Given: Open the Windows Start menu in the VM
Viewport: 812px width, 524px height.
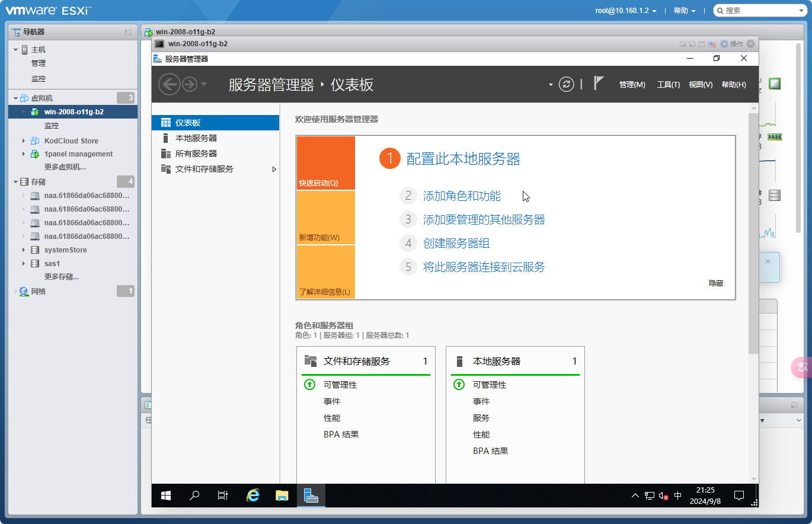Looking at the screenshot, I should point(166,496).
